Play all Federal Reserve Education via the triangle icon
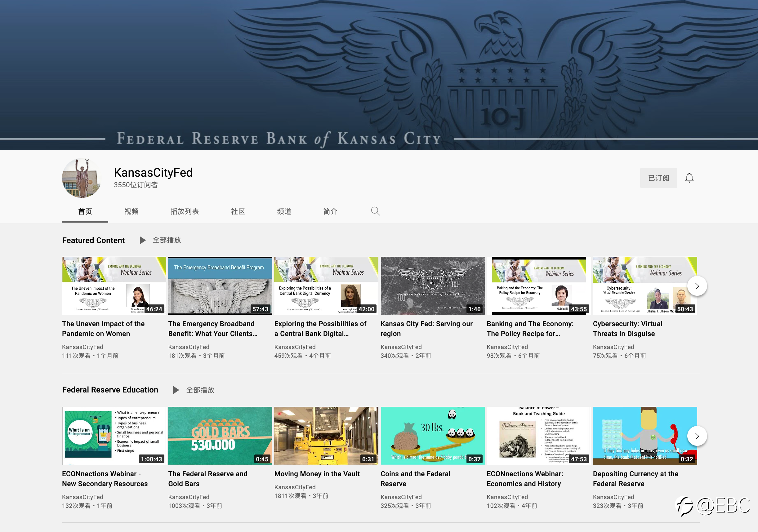The image size is (758, 532). (x=176, y=390)
